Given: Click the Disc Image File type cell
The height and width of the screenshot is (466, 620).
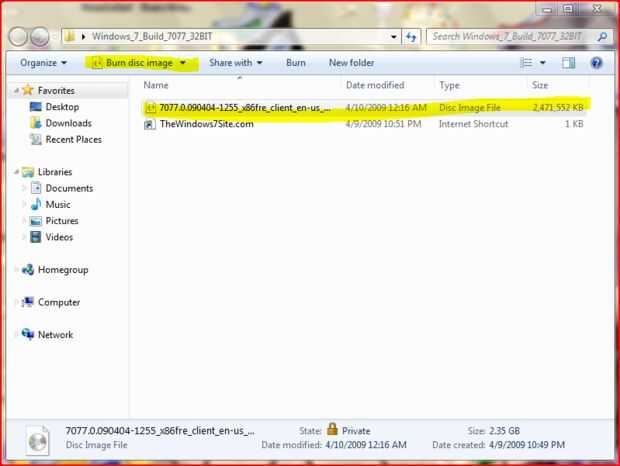Looking at the screenshot, I should point(470,108).
